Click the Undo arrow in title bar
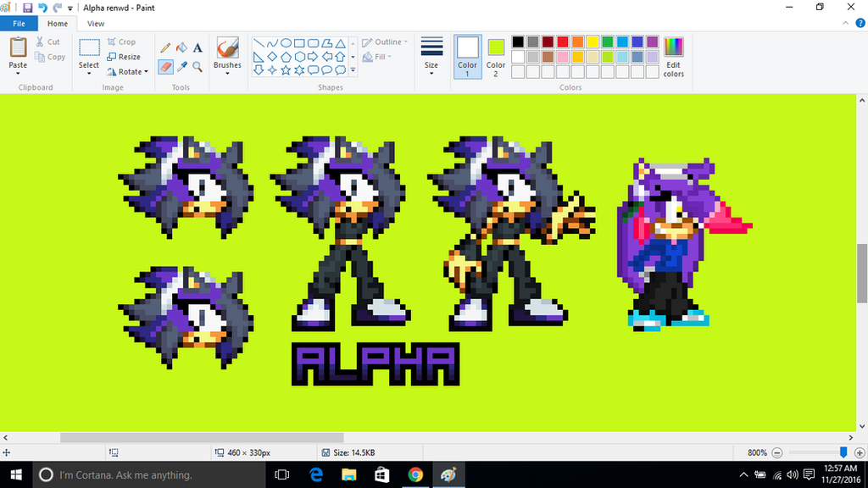The width and height of the screenshot is (868, 488). click(x=42, y=8)
